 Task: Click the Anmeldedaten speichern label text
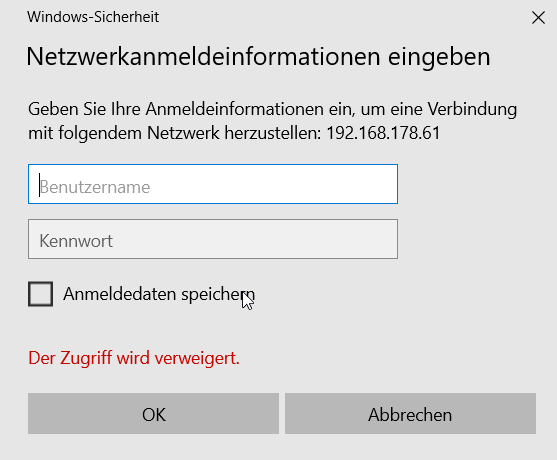coord(159,294)
